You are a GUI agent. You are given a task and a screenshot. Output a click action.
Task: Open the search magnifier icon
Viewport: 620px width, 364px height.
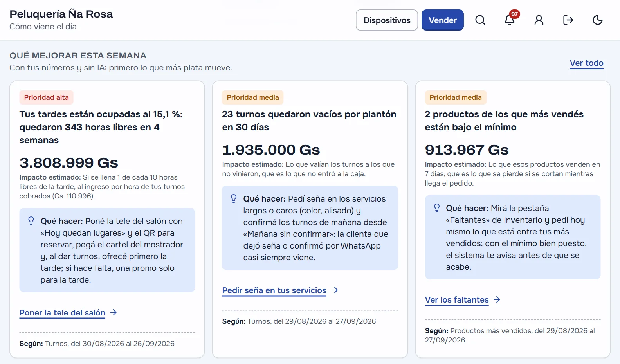(480, 20)
